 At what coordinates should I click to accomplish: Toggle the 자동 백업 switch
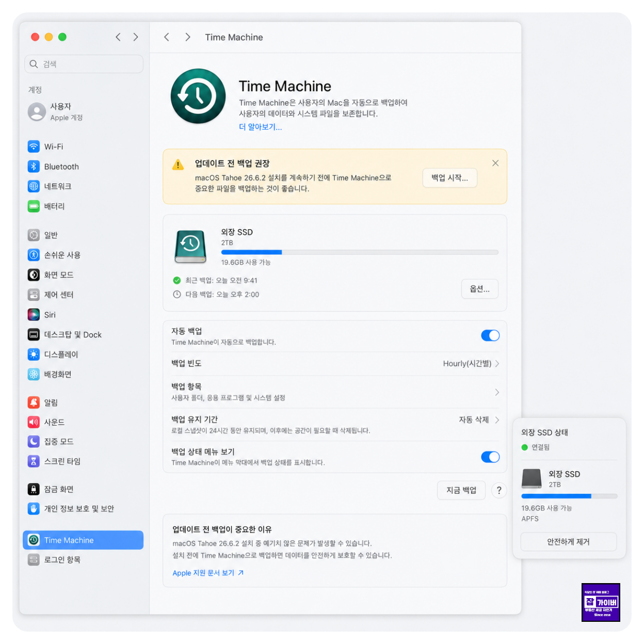pos(490,335)
